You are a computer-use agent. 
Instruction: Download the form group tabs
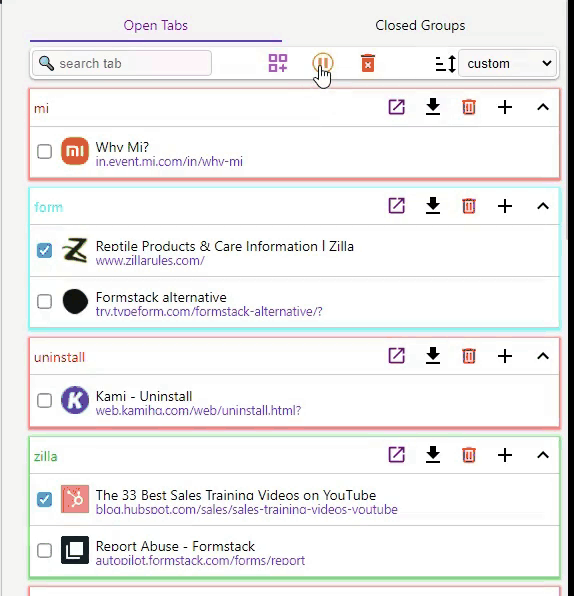433,206
